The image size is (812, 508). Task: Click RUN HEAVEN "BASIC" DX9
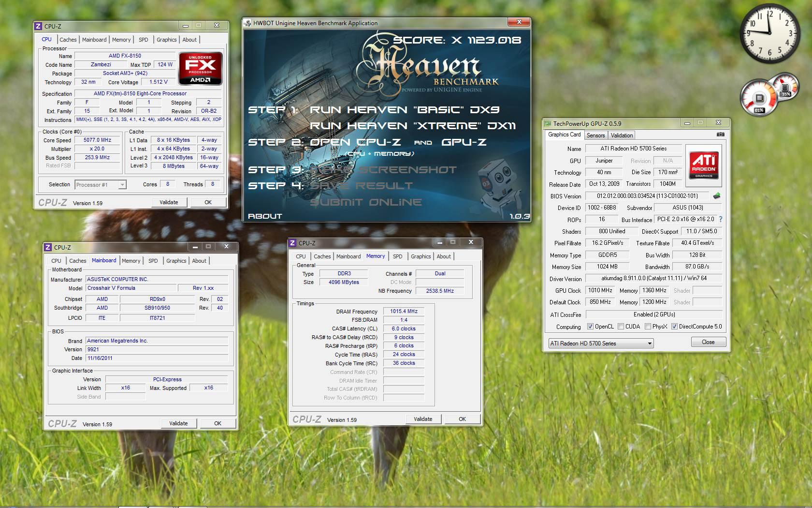[x=405, y=110]
